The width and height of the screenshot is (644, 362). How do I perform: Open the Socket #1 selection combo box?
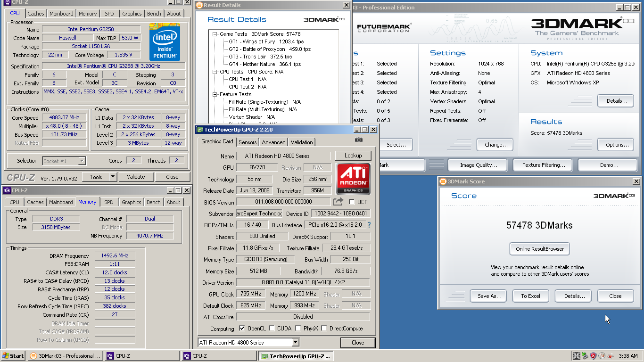tap(64, 161)
